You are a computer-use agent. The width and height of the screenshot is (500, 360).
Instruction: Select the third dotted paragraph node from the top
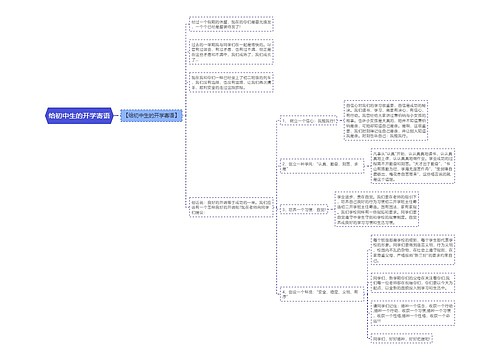click(231, 82)
